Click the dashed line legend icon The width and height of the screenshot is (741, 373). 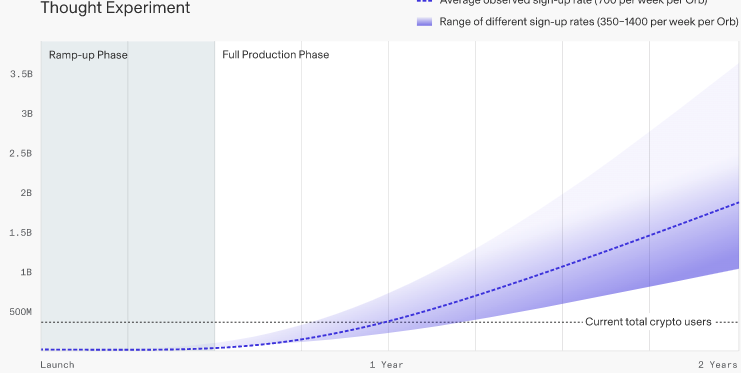(x=424, y=2)
